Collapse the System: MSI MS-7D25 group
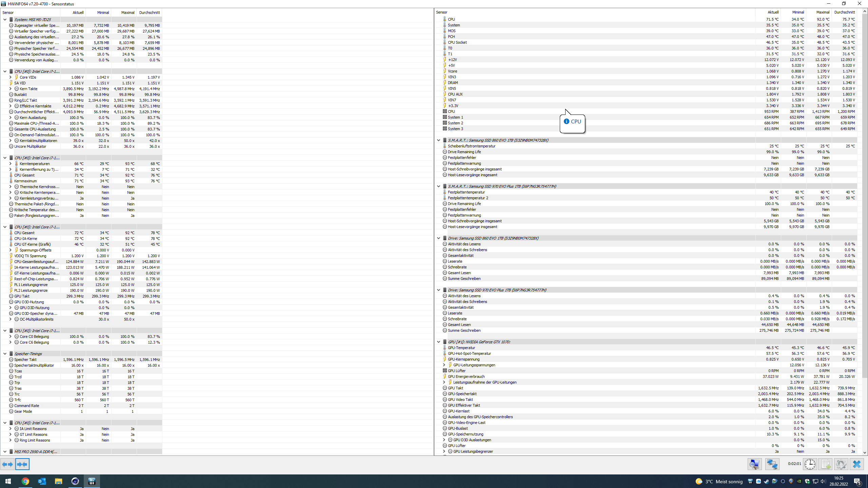868x488 pixels. [5, 20]
